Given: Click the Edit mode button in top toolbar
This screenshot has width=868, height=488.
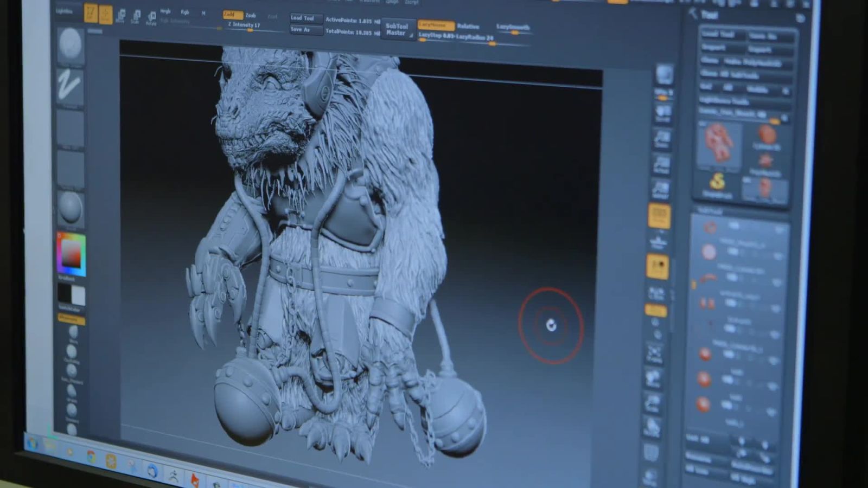Looking at the screenshot, I should pos(91,13).
